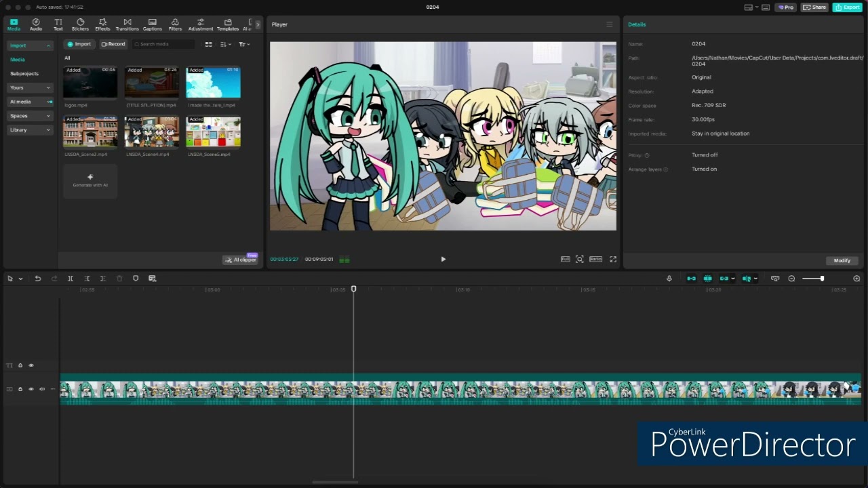Open the Player panel menu
This screenshot has width=868, height=488.
(x=609, y=24)
